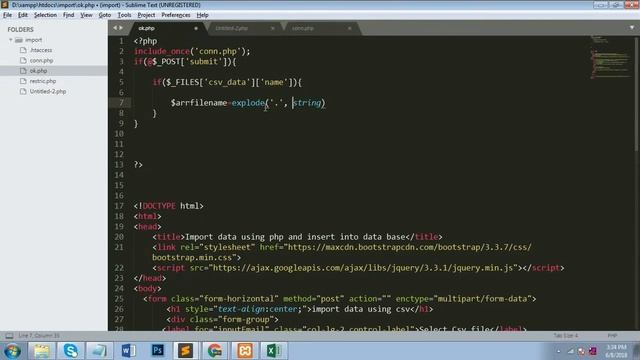Click the form class line
640x360 pixels.
pos(340,299)
